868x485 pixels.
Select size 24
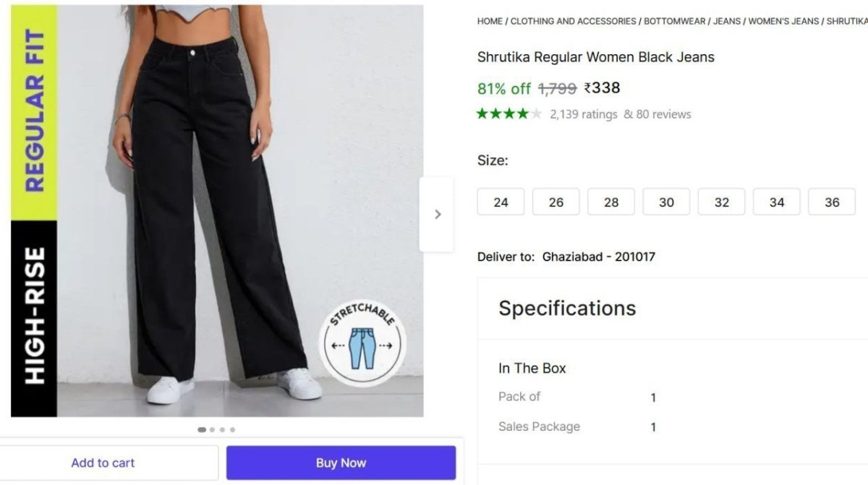coord(501,202)
